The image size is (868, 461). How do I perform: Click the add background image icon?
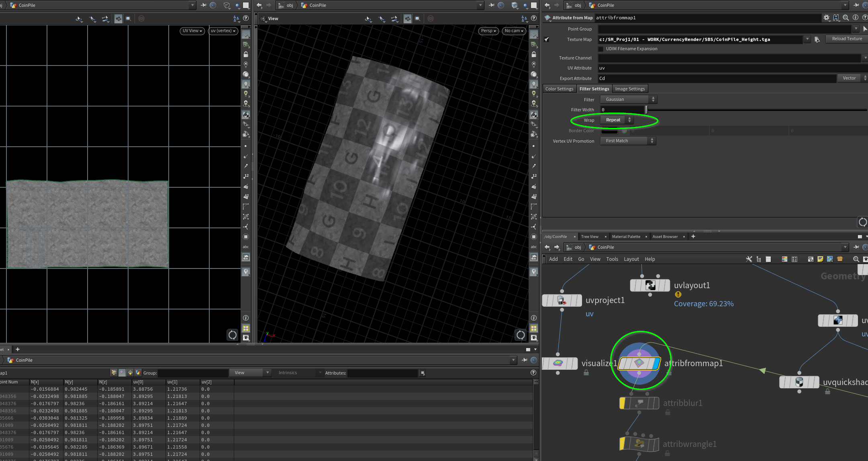[830, 259]
